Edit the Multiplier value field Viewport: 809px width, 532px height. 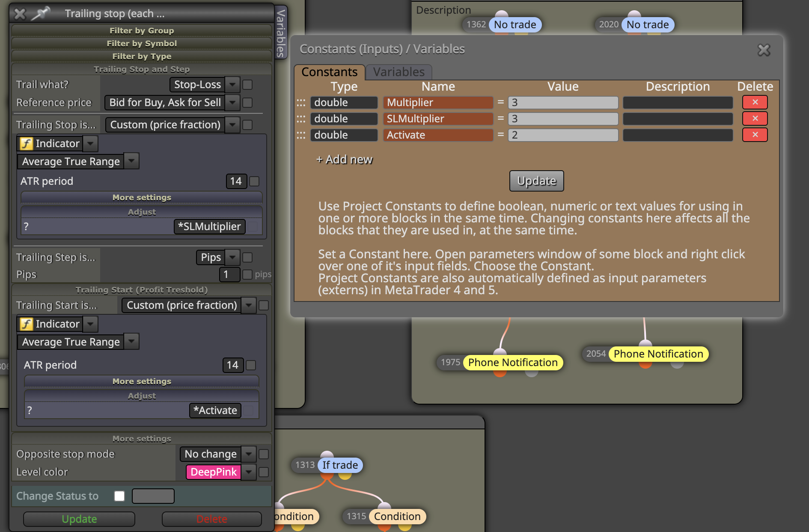pos(563,102)
